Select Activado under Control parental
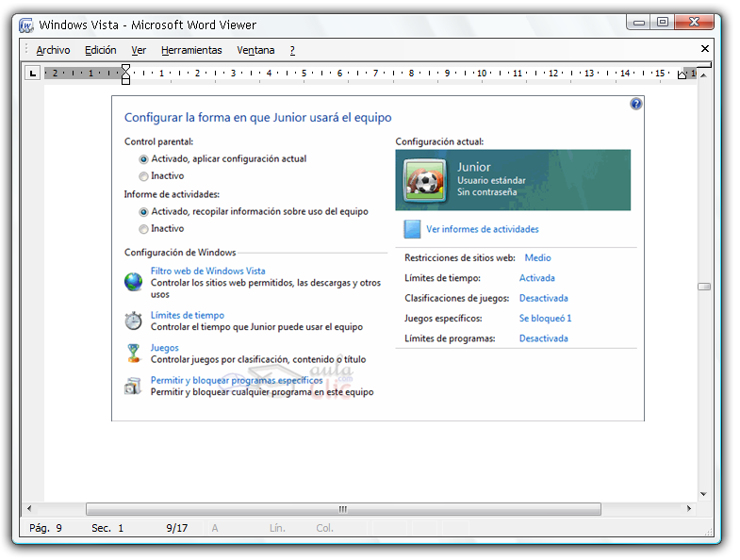This screenshot has height=560, width=740. (x=143, y=159)
